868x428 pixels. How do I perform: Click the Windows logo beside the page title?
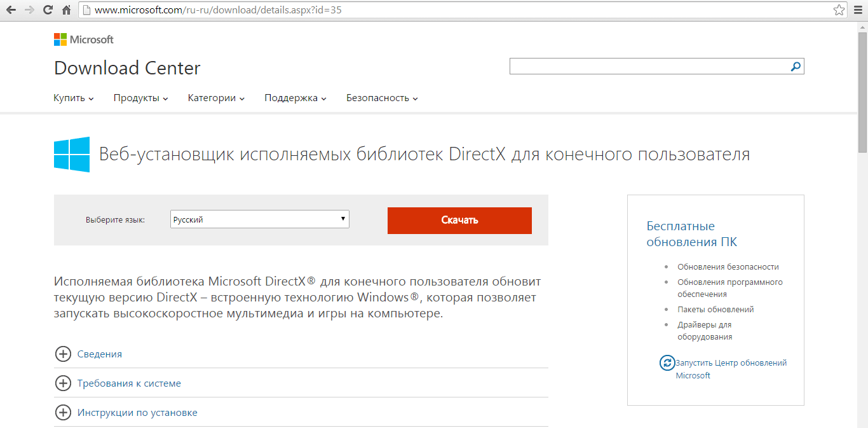click(x=72, y=155)
